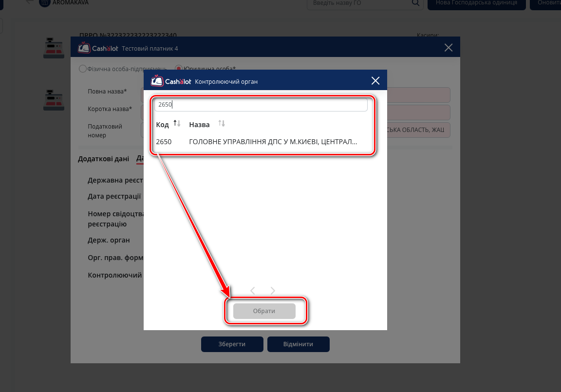Click the Відмінити button
Image resolution: width=561 pixels, height=392 pixels.
(x=298, y=344)
